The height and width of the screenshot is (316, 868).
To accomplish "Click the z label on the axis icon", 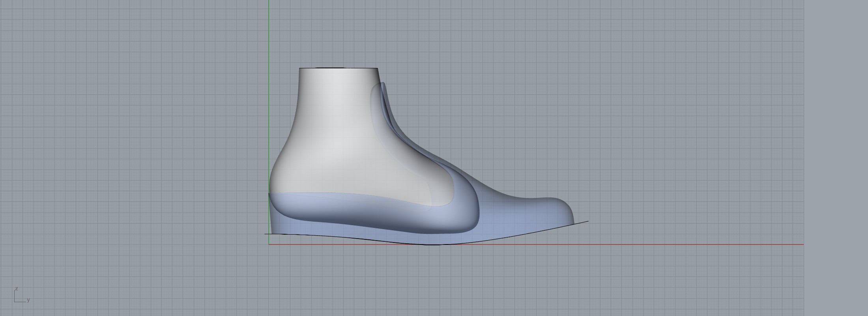I will coord(17,289).
